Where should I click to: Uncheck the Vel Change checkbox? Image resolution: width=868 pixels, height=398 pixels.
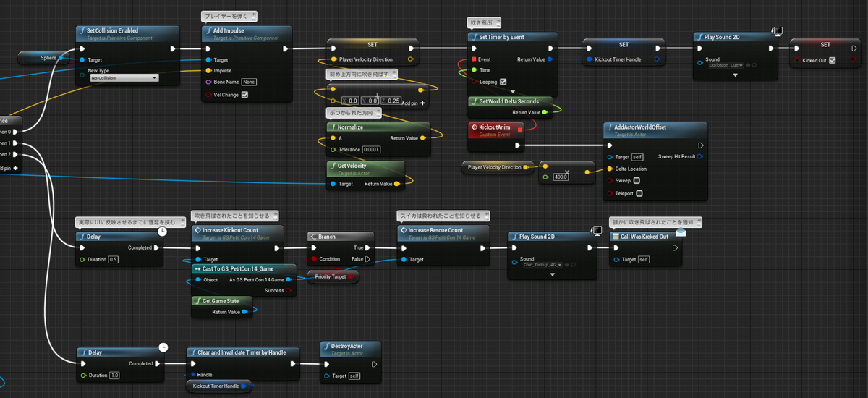[x=244, y=94]
